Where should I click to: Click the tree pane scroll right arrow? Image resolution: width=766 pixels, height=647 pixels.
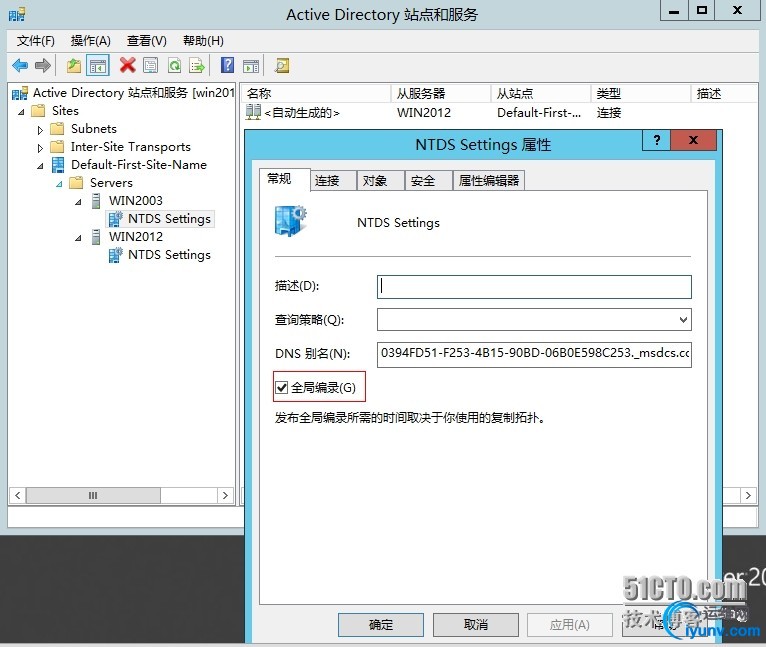point(225,496)
